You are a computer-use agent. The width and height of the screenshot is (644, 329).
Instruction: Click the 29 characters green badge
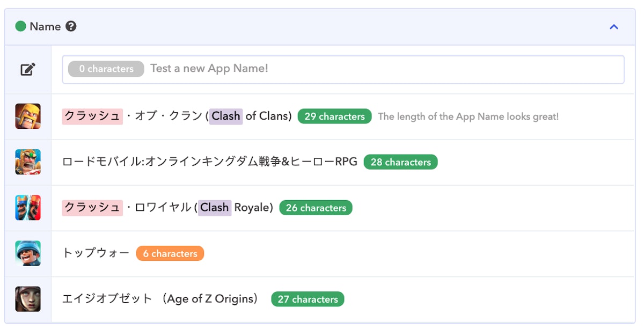tap(334, 116)
